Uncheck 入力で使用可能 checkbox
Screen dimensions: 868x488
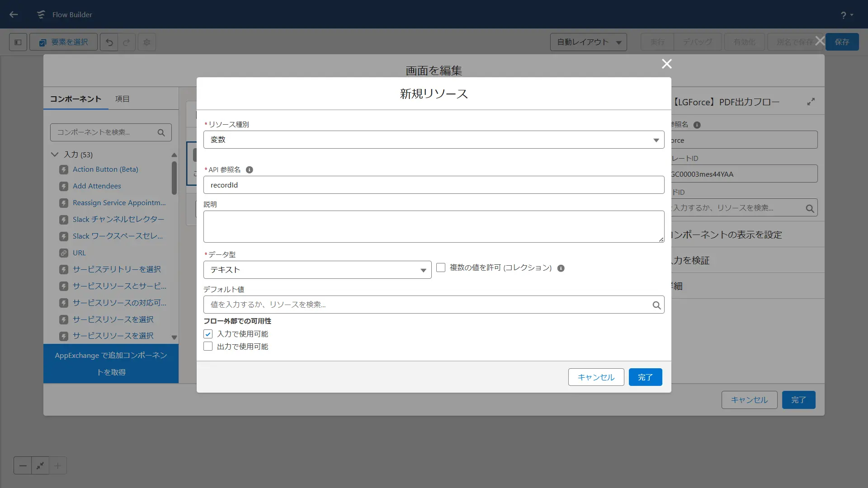pos(208,334)
